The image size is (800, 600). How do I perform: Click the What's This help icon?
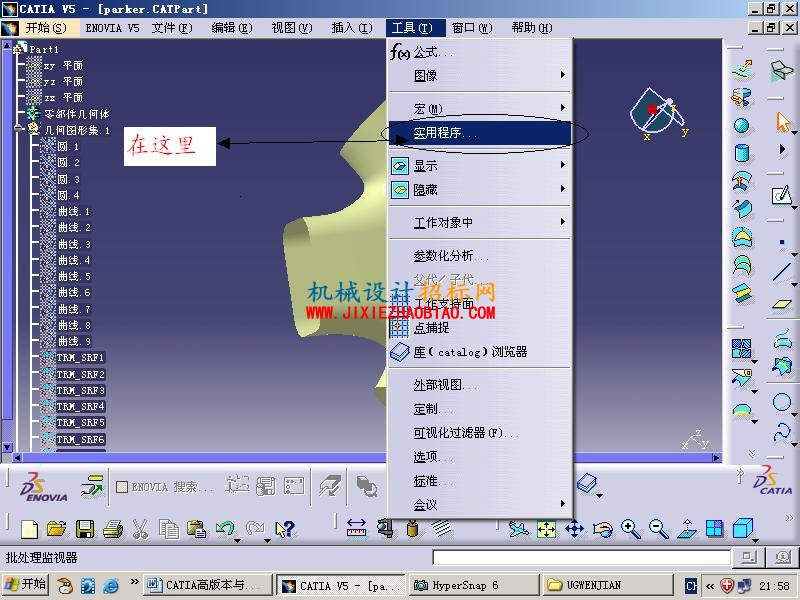tap(285, 529)
